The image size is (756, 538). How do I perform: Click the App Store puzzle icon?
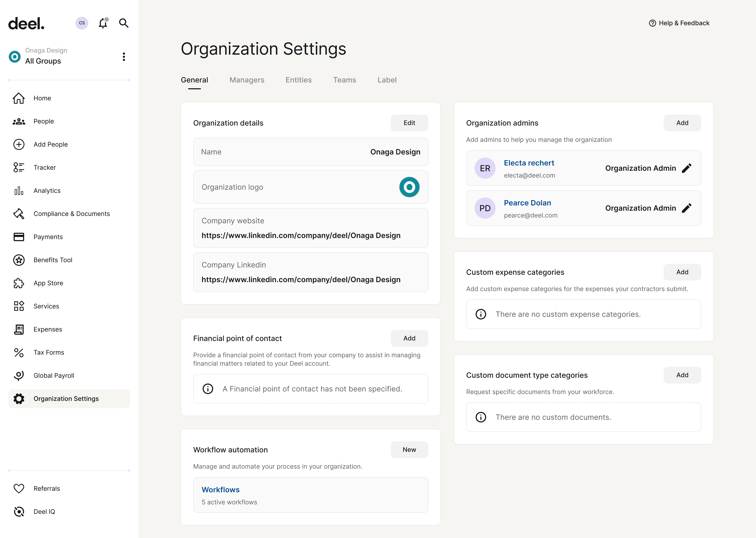coord(19,283)
